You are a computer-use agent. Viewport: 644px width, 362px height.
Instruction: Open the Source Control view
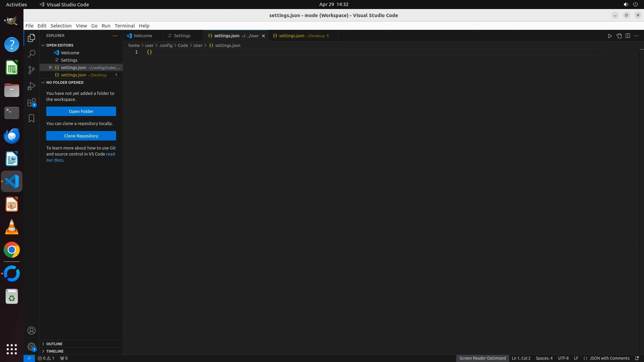32,70
